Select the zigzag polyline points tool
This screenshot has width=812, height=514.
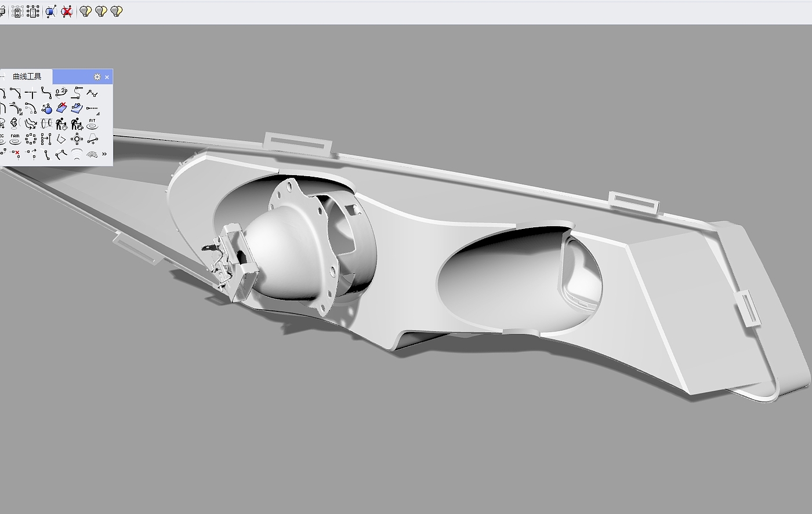click(92, 93)
